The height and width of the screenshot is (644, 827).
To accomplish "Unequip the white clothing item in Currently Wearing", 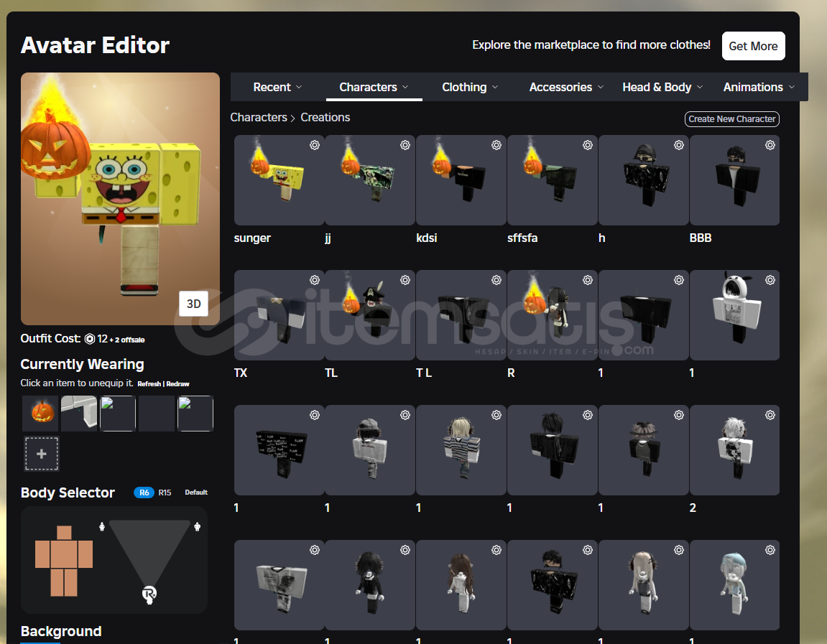I will point(79,414).
